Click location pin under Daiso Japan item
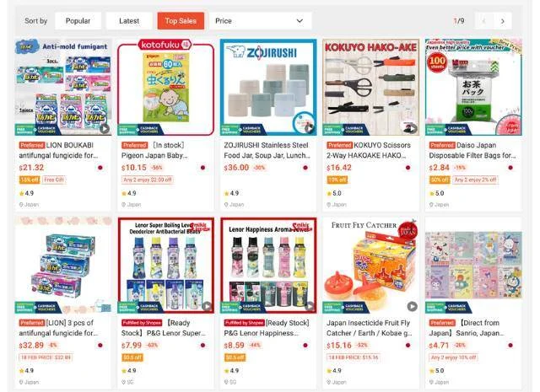The width and height of the screenshot is (540, 392). coord(431,205)
